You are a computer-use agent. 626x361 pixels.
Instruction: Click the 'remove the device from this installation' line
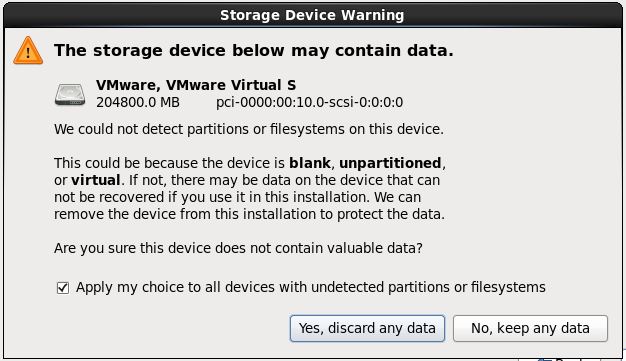point(249,214)
